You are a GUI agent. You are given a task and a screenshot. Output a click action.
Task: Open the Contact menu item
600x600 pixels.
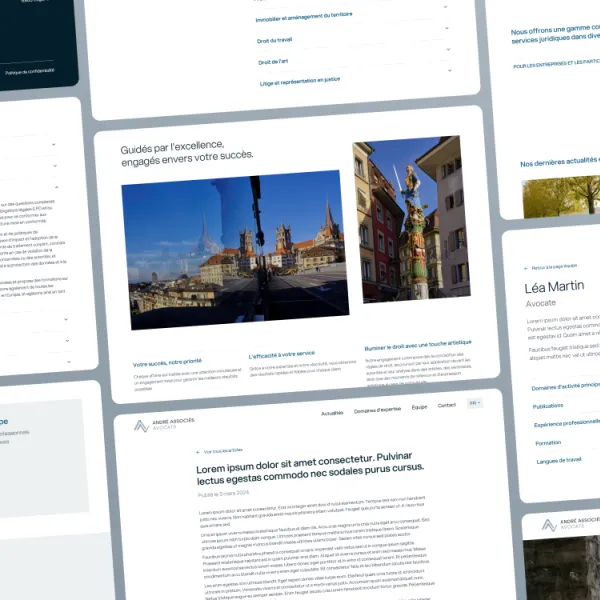(447, 405)
